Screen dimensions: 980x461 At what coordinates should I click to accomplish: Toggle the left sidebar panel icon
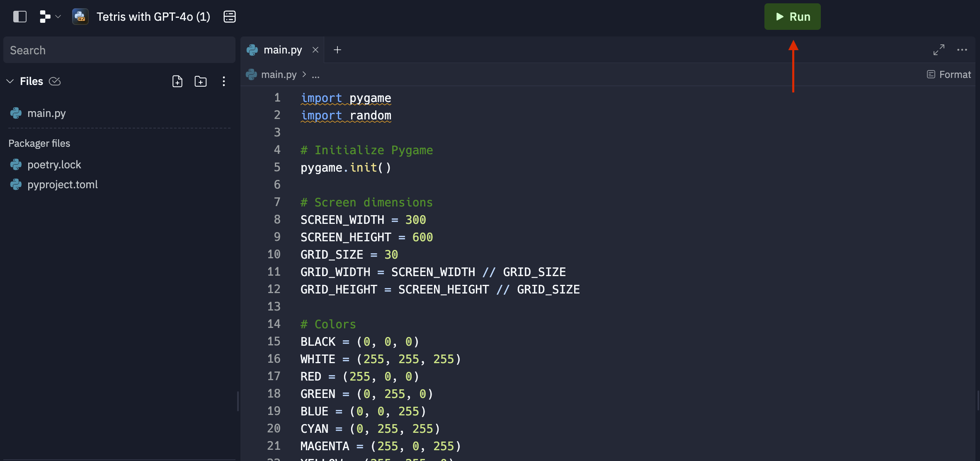(x=19, y=17)
